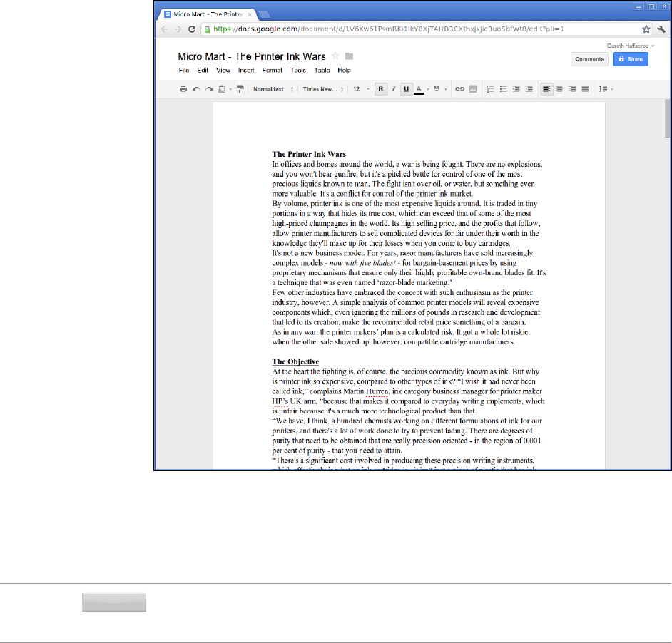Bookmark the page with the star
Screen dimensions: 672x643
pos(646,29)
